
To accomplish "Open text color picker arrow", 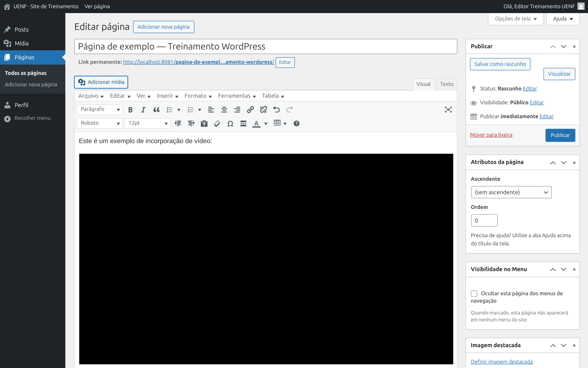I will (266, 124).
